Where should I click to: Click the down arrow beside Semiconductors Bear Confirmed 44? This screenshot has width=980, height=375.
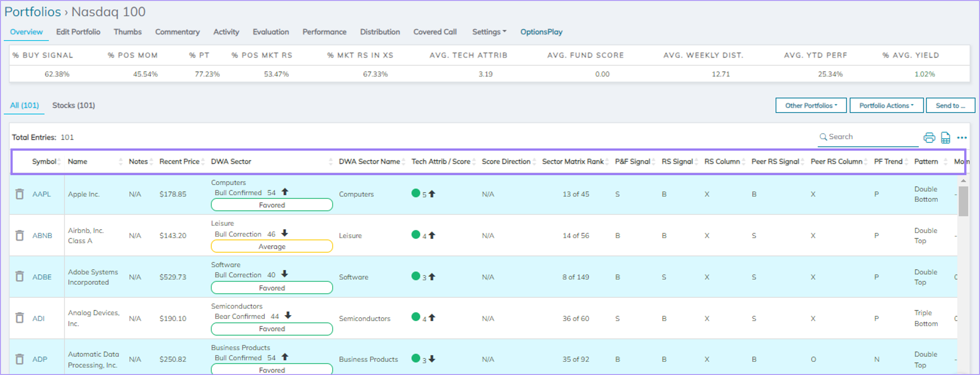[x=288, y=315]
